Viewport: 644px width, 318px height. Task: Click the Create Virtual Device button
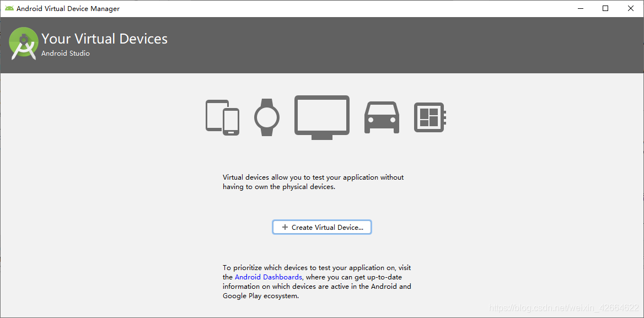(321, 227)
